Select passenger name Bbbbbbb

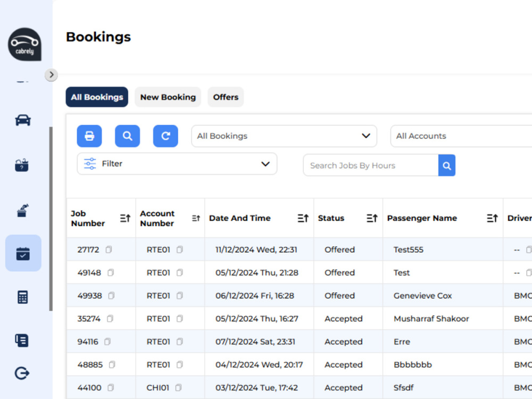pyautogui.click(x=413, y=365)
